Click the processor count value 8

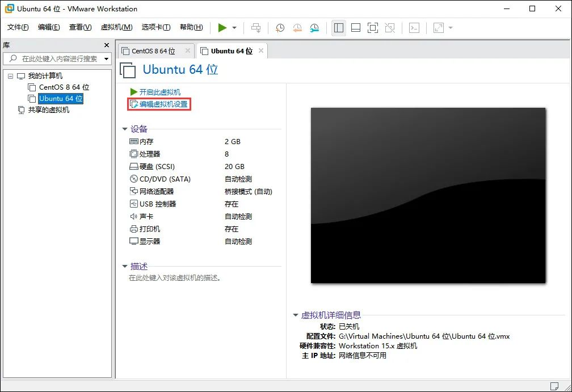(x=226, y=154)
